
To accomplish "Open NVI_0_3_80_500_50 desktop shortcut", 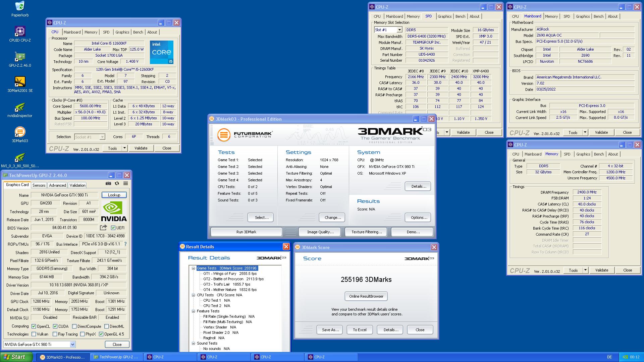I will pyautogui.click(x=20, y=160).
